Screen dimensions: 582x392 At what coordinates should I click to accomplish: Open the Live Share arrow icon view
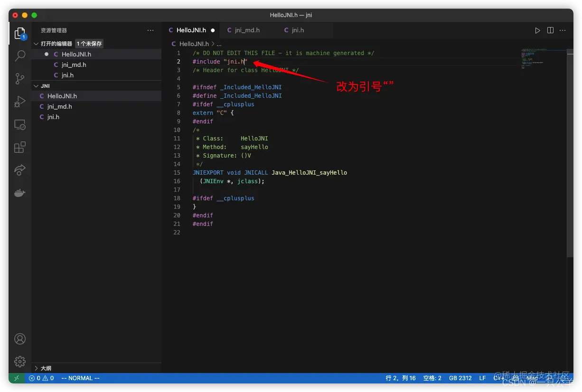(x=20, y=170)
